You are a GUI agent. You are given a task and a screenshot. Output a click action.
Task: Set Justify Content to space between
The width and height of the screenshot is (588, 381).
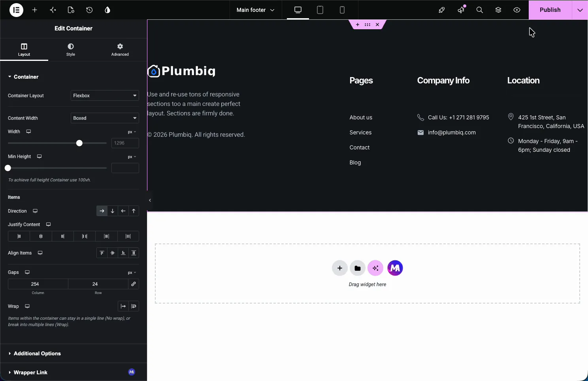point(85,236)
